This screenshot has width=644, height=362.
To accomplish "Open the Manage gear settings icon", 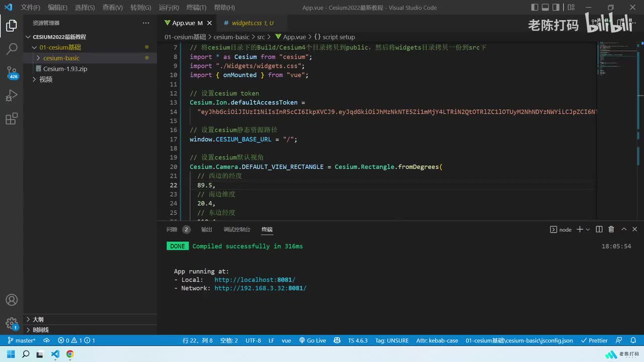I will [x=12, y=323].
